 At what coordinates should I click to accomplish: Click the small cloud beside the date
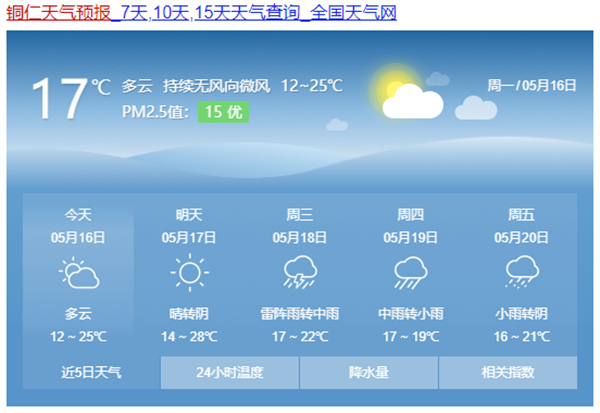tap(475, 107)
